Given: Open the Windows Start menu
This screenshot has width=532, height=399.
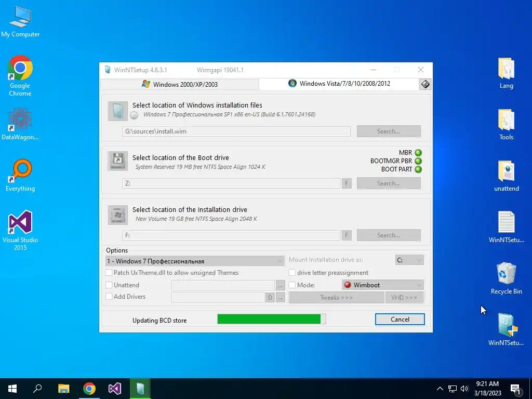Looking at the screenshot, I should click(x=12, y=389).
